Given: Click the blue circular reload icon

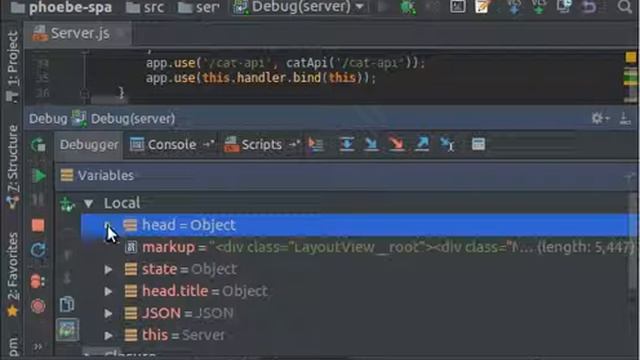Looking at the screenshot, I should tap(38, 250).
